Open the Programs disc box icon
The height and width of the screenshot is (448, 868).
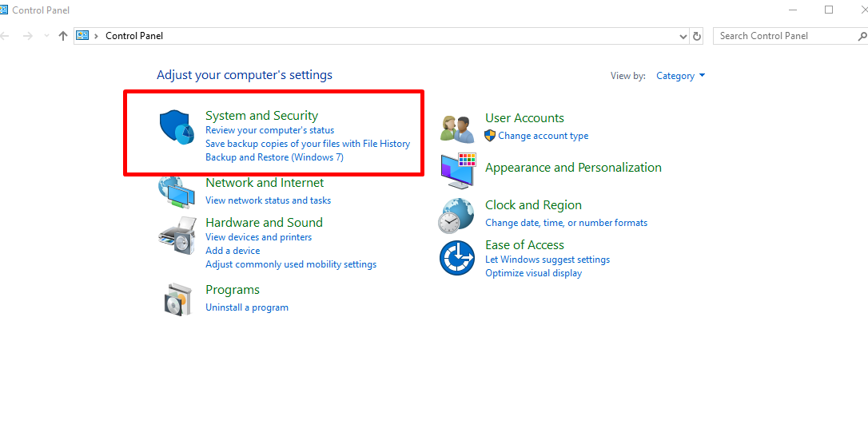point(179,299)
